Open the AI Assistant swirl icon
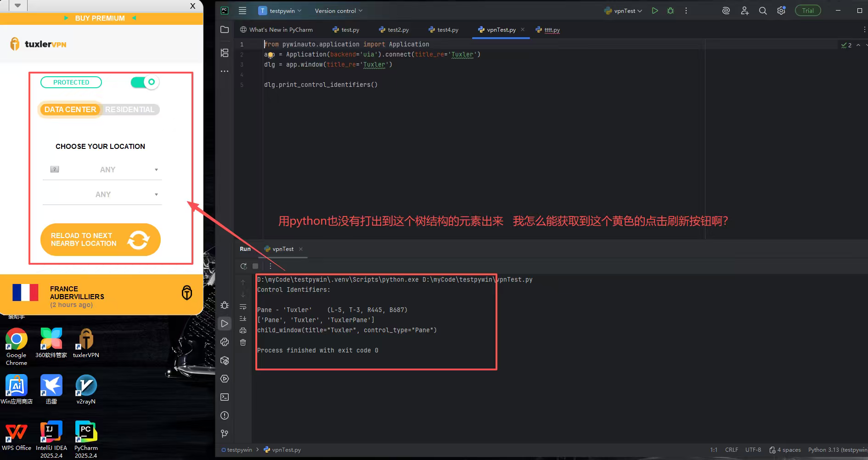Screen dimensions: 868x460 726,11
